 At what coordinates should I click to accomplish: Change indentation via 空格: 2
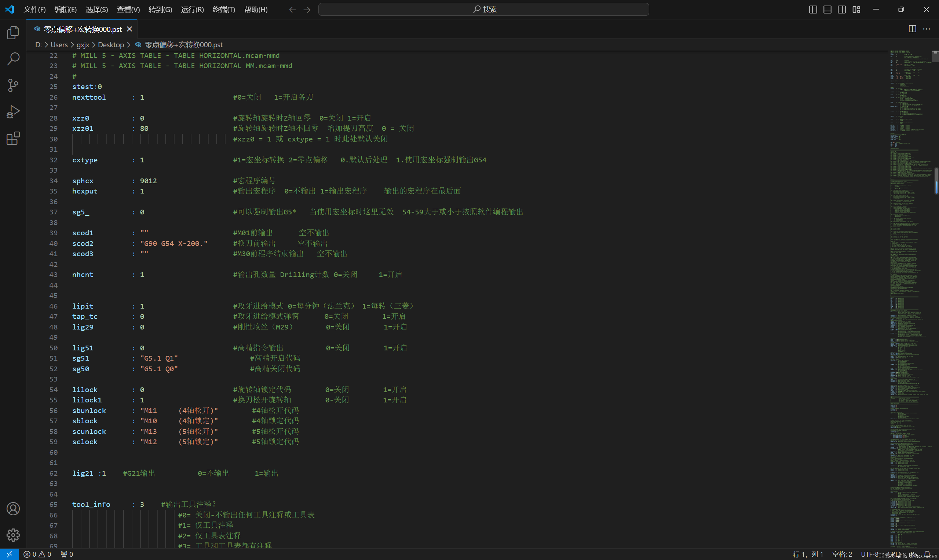[842, 555]
